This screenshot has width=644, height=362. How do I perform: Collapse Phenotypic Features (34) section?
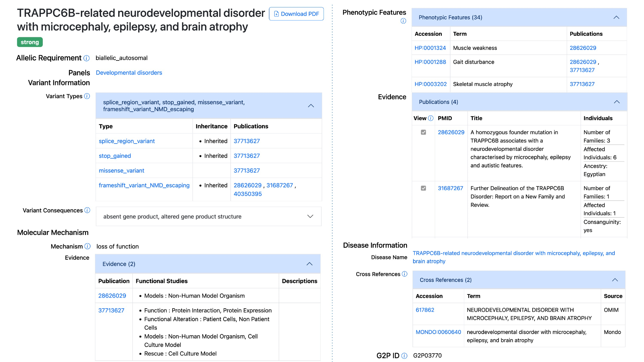tap(616, 17)
